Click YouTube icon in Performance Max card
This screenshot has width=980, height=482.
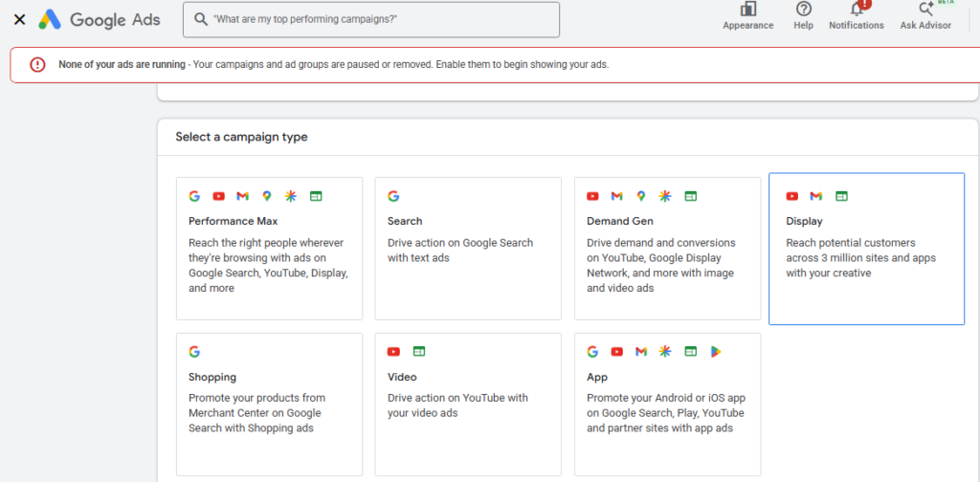pyautogui.click(x=218, y=196)
